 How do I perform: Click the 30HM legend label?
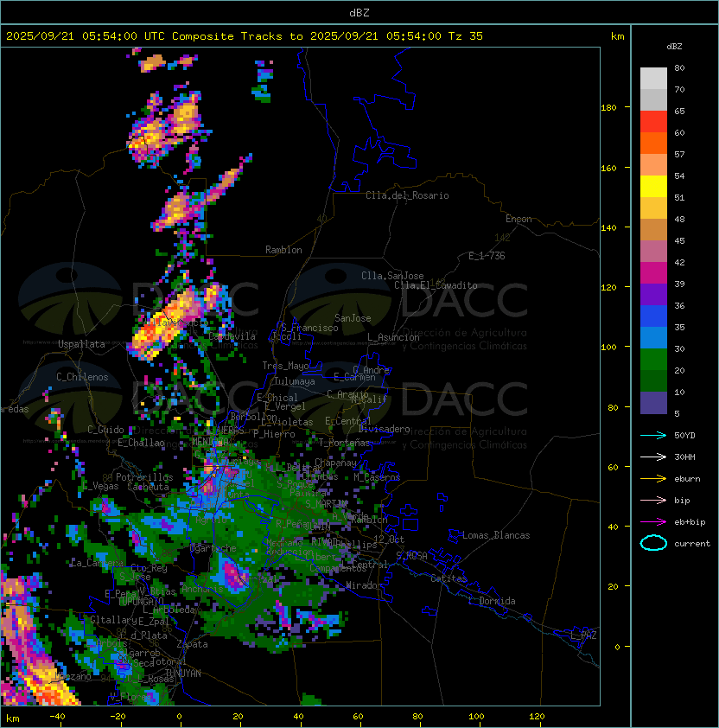coord(684,457)
